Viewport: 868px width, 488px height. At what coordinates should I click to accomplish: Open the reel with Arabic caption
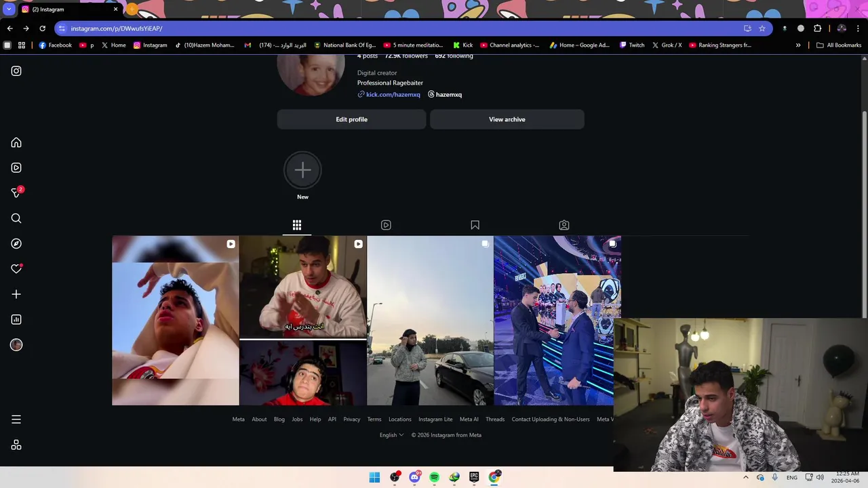pos(303,321)
